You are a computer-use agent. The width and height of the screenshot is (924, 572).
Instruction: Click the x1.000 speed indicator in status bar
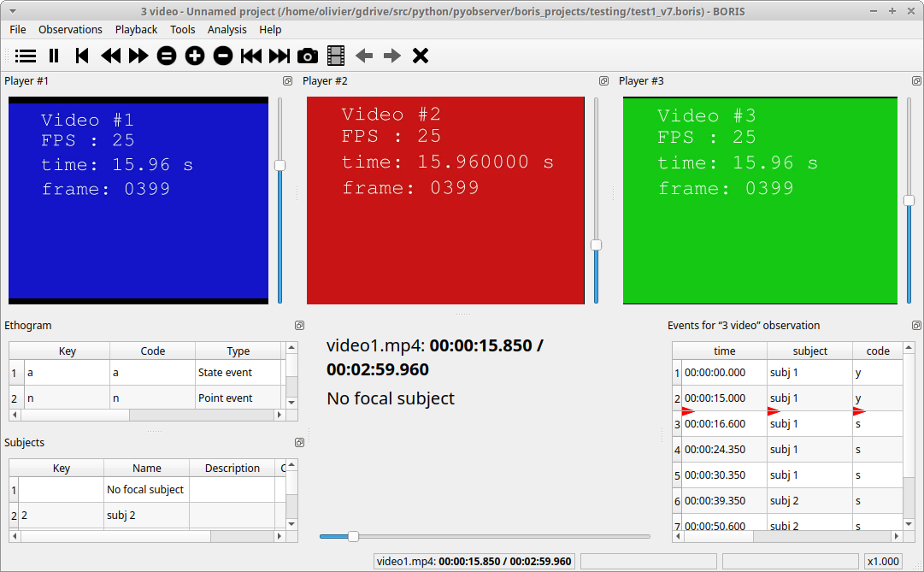point(883,562)
